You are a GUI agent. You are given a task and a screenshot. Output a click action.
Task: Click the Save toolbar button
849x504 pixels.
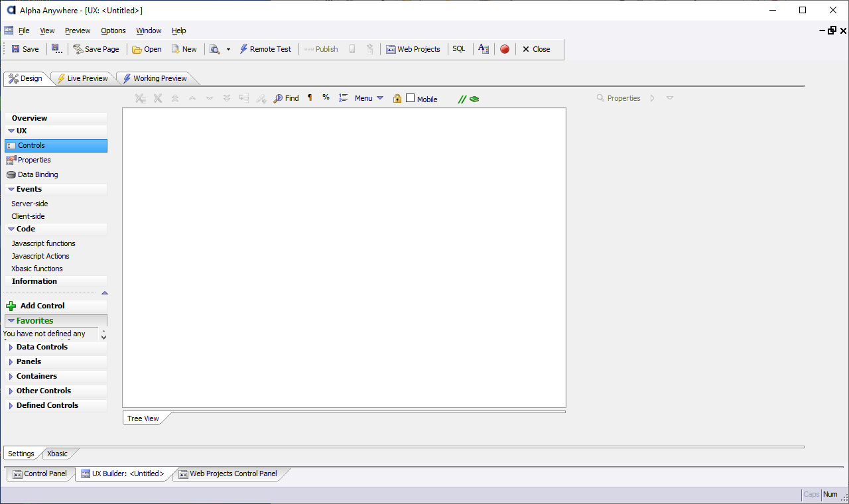pos(25,49)
